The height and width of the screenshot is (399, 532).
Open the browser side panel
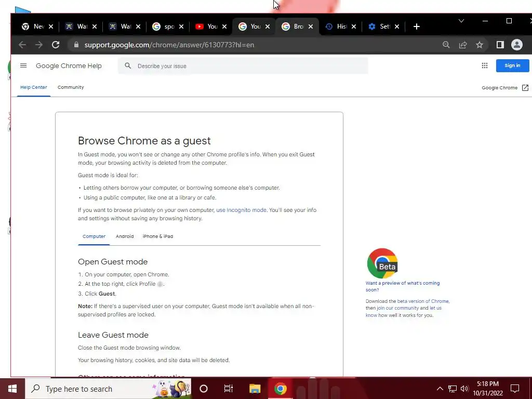coord(500,45)
